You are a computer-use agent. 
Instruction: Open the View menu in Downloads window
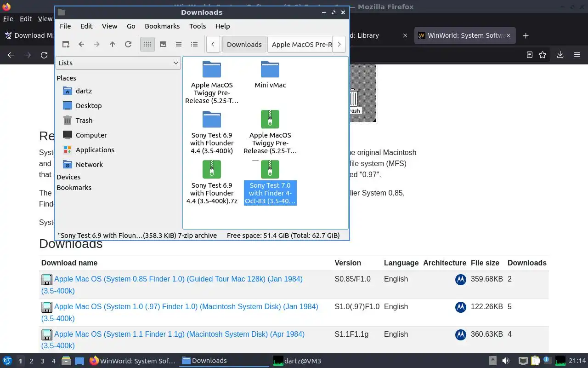(x=109, y=26)
